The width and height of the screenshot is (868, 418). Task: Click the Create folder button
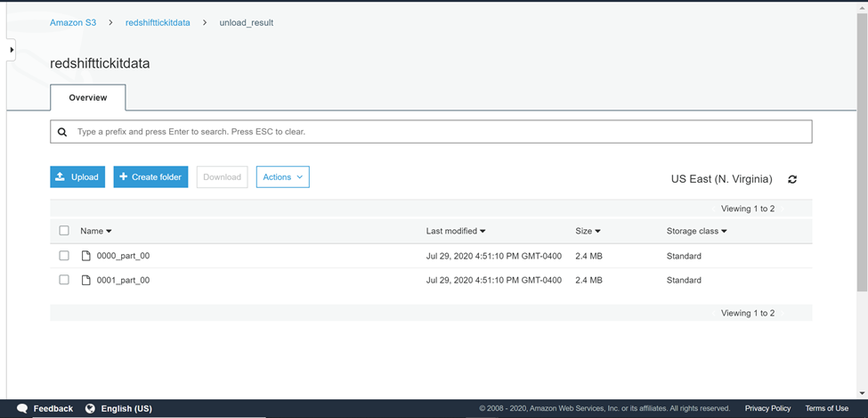click(150, 176)
